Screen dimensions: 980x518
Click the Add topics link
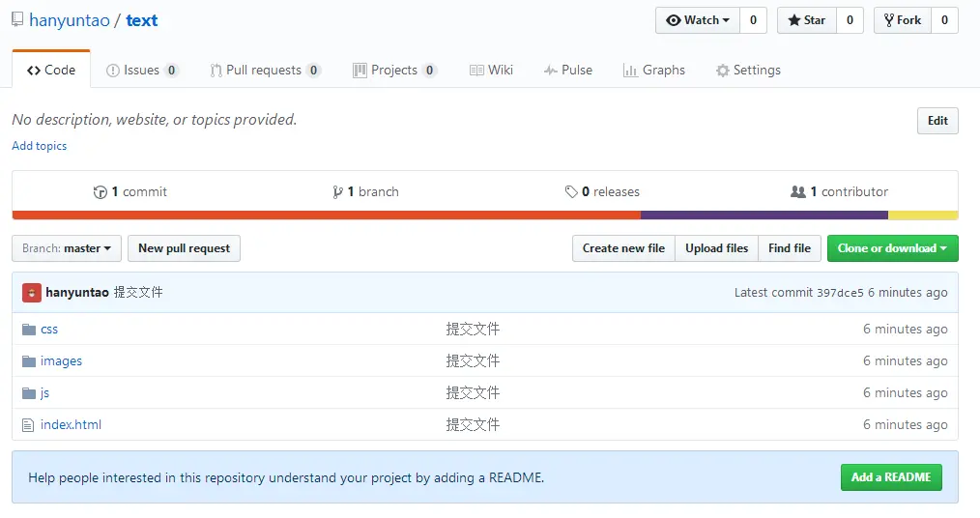tap(40, 146)
